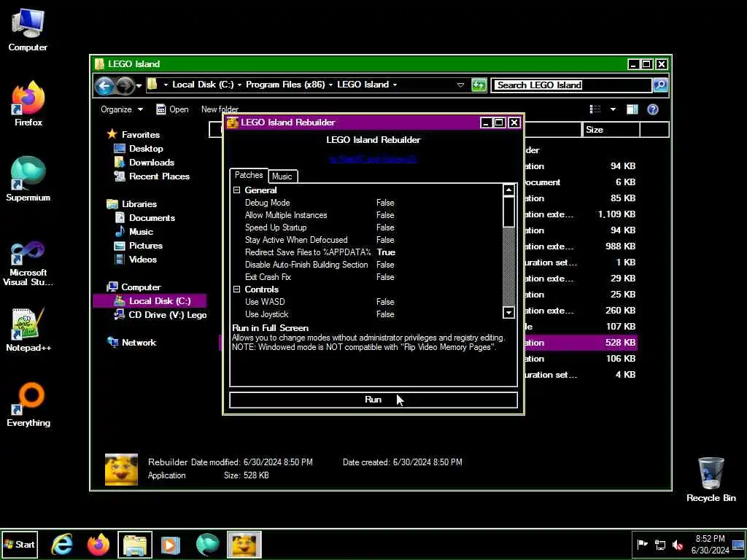Launch Notepad++ from the desktop

pos(28,330)
